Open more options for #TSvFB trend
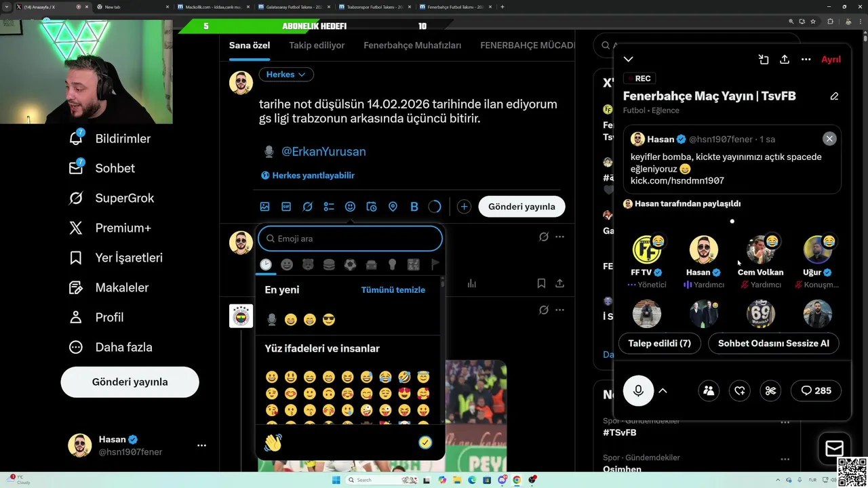The height and width of the screenshot is (488, 868). pyautogui.click(x=785, y=422)
